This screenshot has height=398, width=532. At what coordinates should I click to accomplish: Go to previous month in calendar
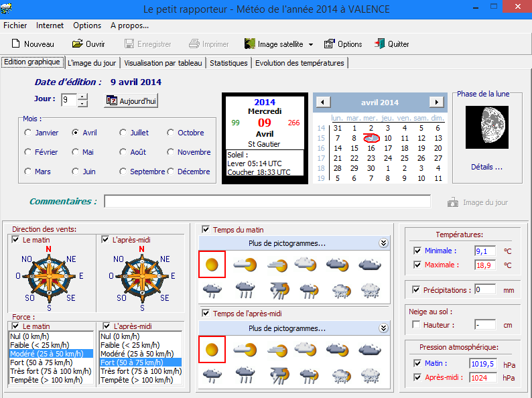pyautogui.click(x=324, y=102)
